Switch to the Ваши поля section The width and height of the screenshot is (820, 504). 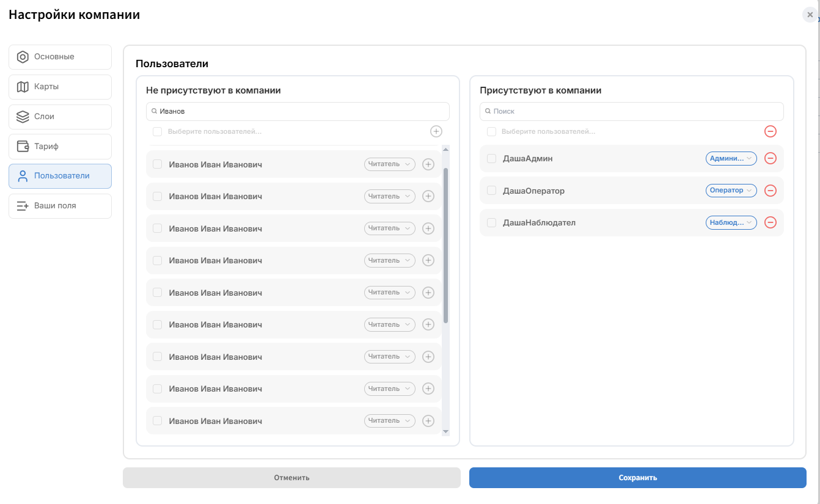[x=60, y=206]
